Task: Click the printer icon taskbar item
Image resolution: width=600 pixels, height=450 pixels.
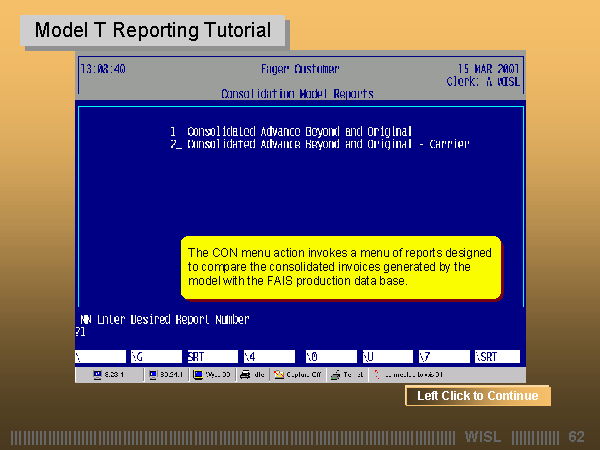Action: (x=253, y=375)
